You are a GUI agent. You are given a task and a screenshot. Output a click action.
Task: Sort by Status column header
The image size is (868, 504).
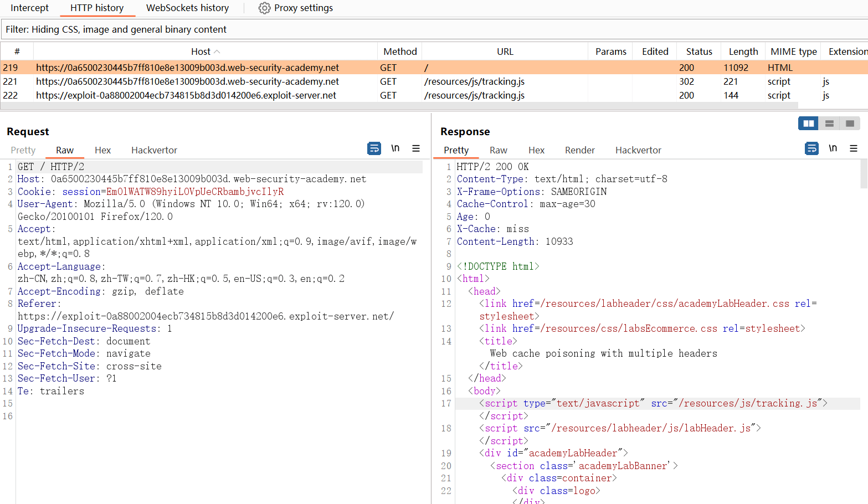coord(698,52)
